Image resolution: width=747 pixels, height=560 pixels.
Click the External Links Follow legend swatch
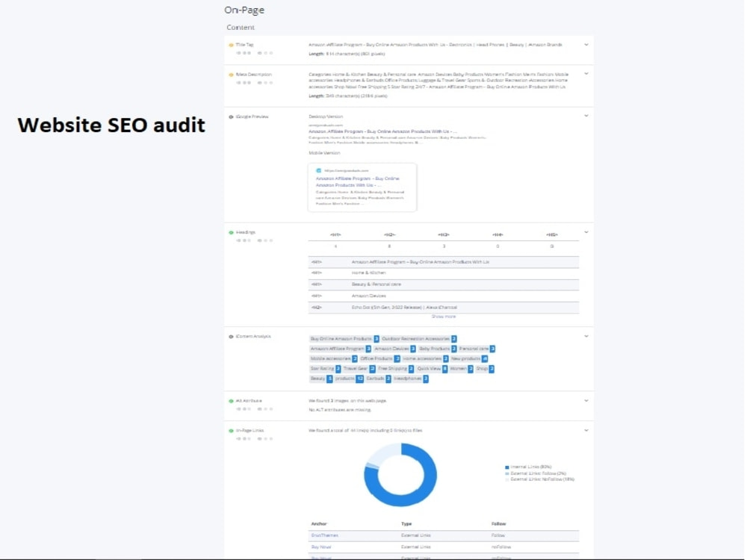pos(508,474)
